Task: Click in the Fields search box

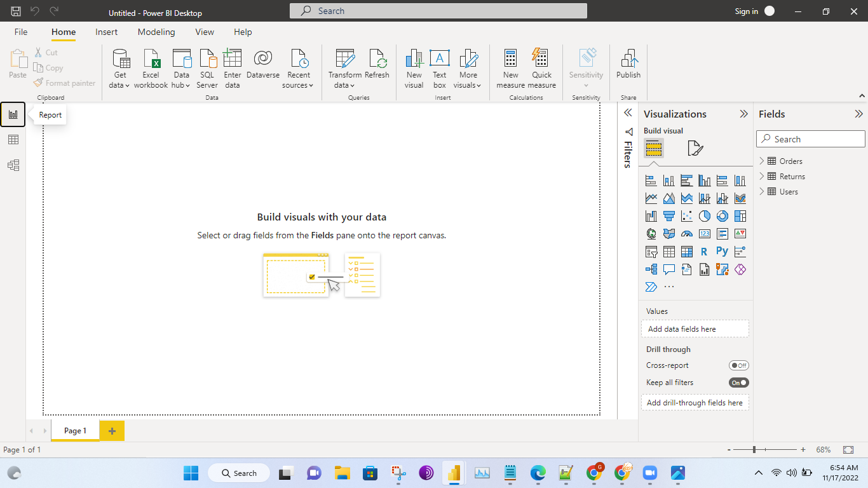Action: (x=811, y=139)
